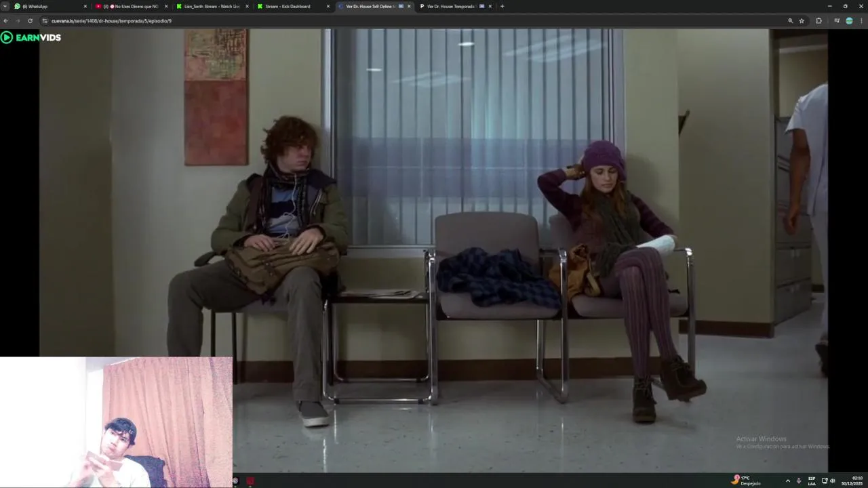This screenshot has height=488, width=868.
Task: Open the network tray icon
Action: tap(825, 481)
